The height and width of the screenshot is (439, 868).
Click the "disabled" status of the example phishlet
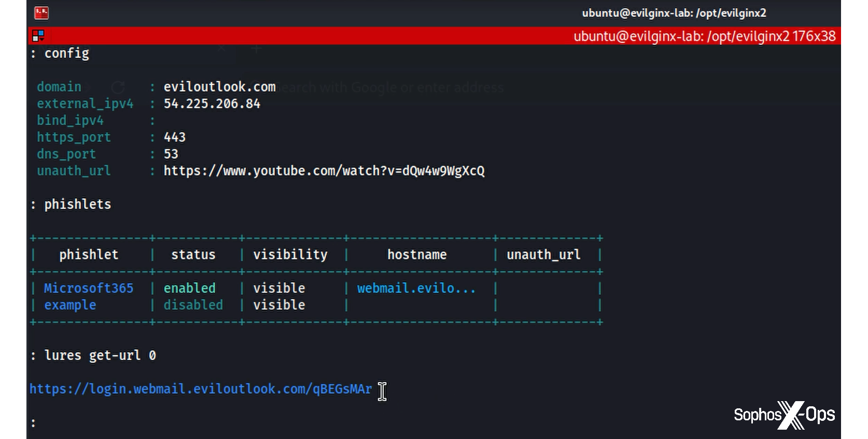(193, 305)
